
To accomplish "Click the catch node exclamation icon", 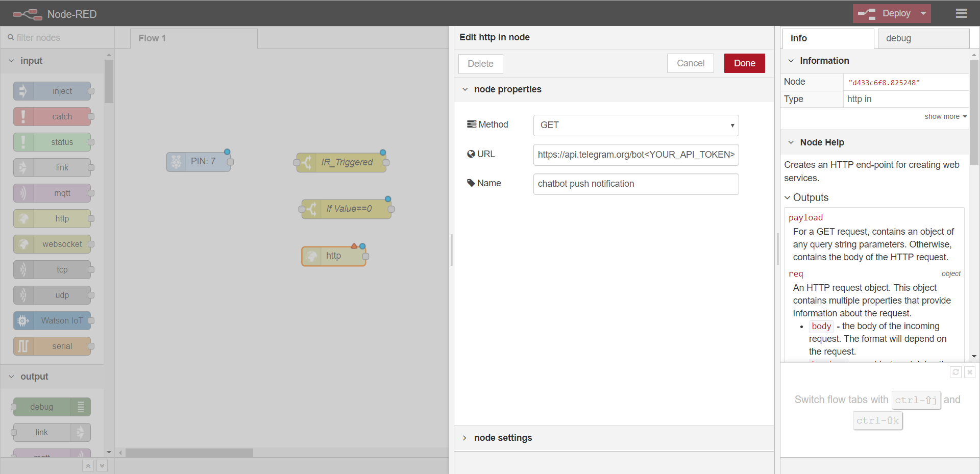I will point(23,117).
